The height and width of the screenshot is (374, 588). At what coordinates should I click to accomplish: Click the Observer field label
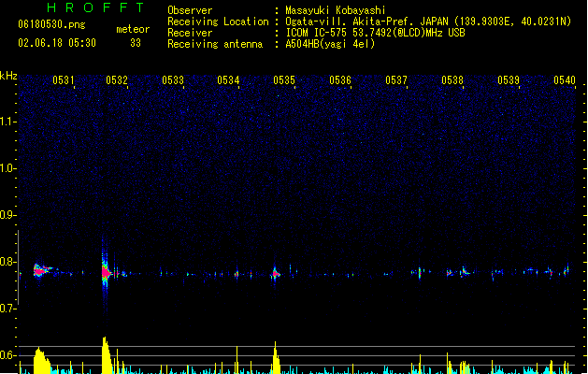[190, 10]
